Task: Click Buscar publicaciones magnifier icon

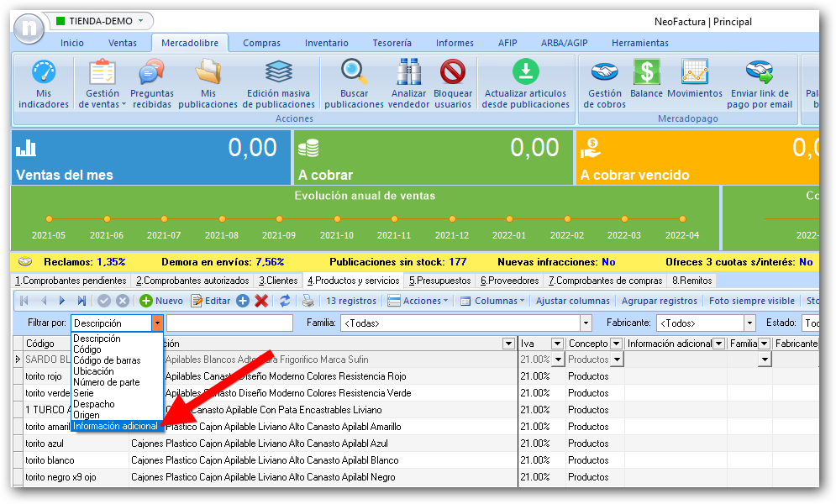Action: tap(354, 73)
